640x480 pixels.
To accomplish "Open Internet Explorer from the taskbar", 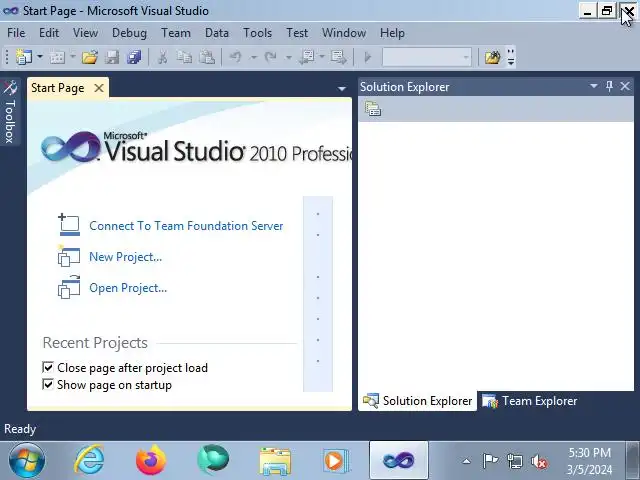I will 89,460.
